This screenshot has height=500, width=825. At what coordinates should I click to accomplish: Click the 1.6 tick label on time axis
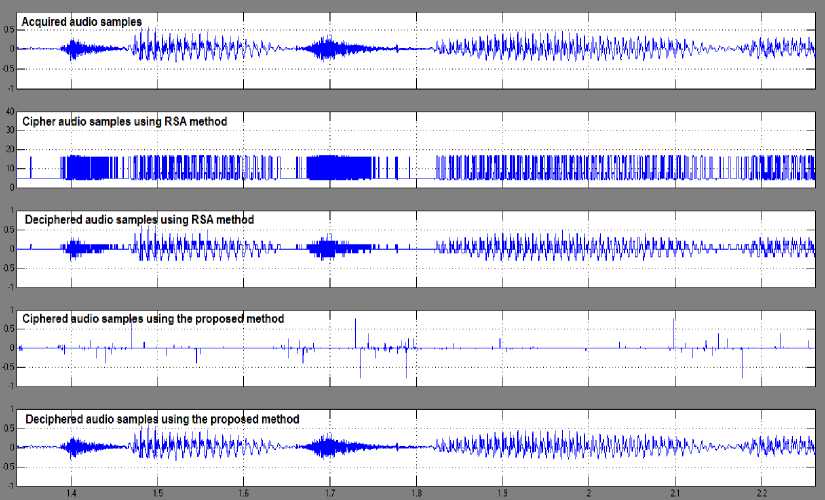[x=243, y=494]
